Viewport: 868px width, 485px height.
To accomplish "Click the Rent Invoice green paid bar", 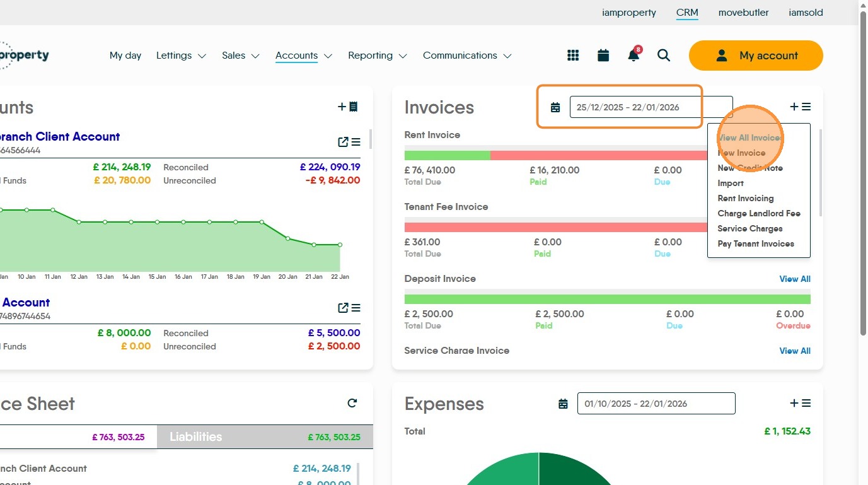I will tap(447, 155).
